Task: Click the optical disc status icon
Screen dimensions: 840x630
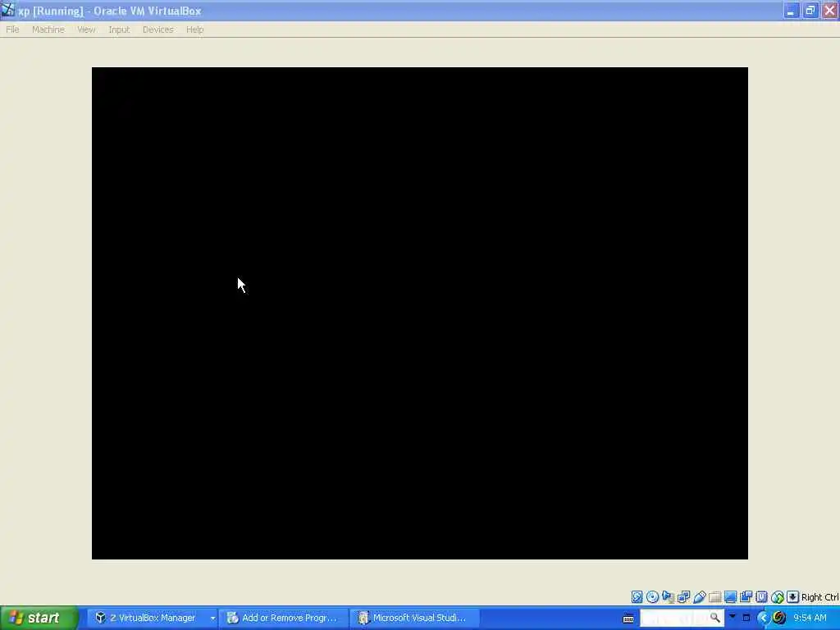Action: [652, 597]
